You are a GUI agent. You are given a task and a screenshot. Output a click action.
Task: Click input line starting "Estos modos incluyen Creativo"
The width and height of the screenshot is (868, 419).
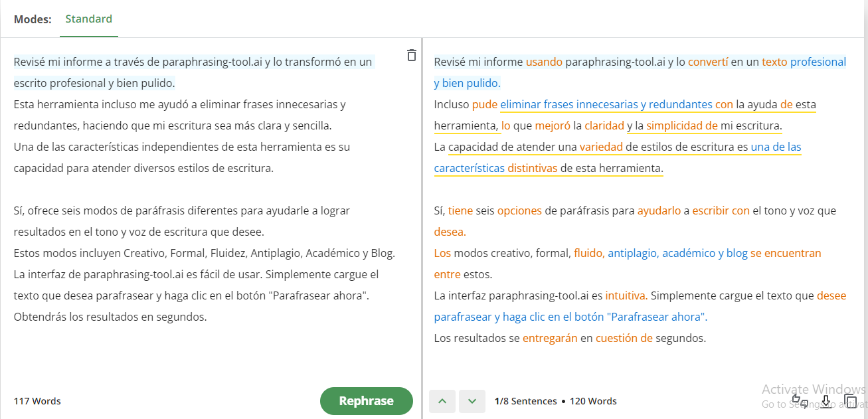[x=205, y=253]
